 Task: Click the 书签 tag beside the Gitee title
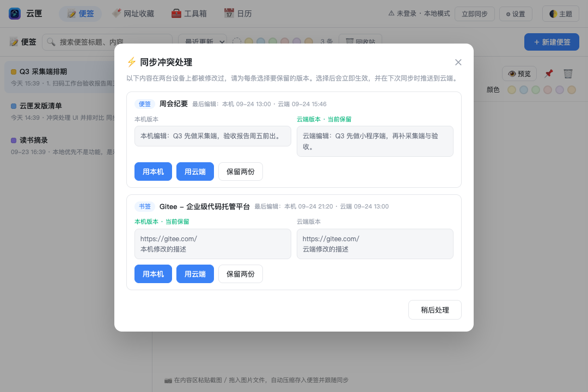(145, 206)
